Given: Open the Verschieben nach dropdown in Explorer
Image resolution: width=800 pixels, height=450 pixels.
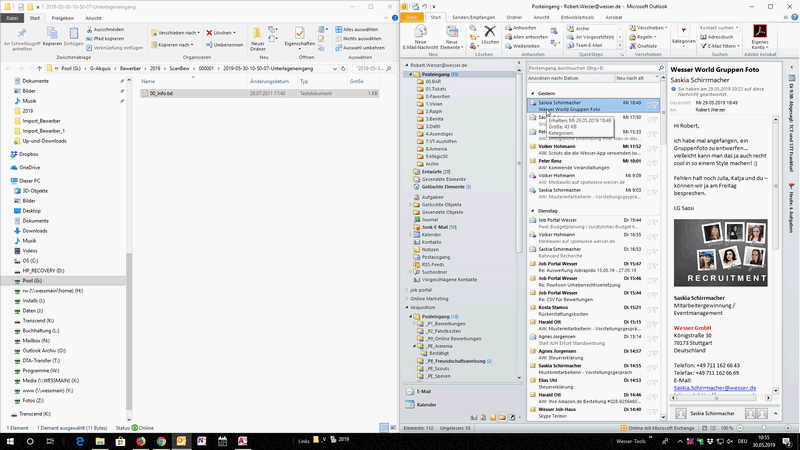Looking at the screenshot, I should pyautogui.click(x=178, y=32).
